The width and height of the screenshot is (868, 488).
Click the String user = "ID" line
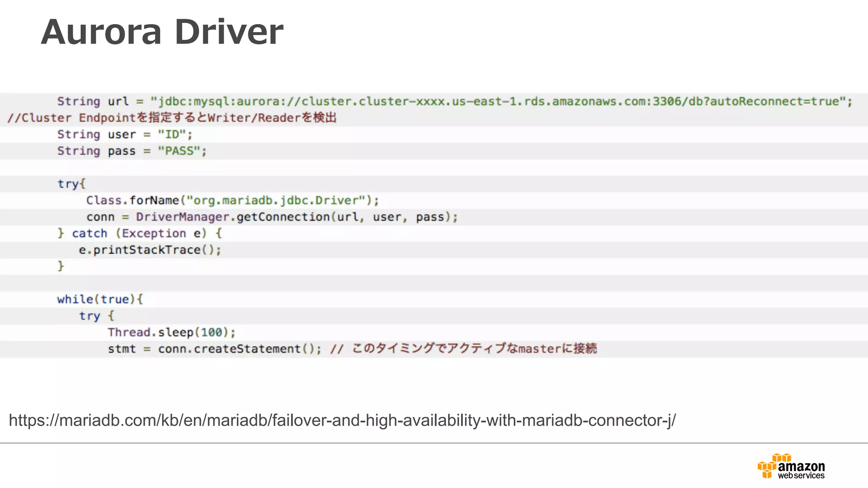tap(125, 135)
